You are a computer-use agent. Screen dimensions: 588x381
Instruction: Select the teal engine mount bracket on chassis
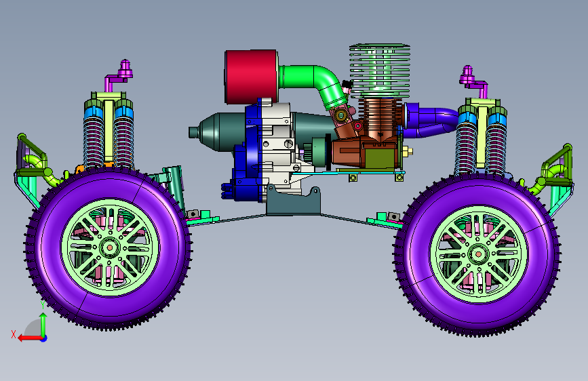293,201
